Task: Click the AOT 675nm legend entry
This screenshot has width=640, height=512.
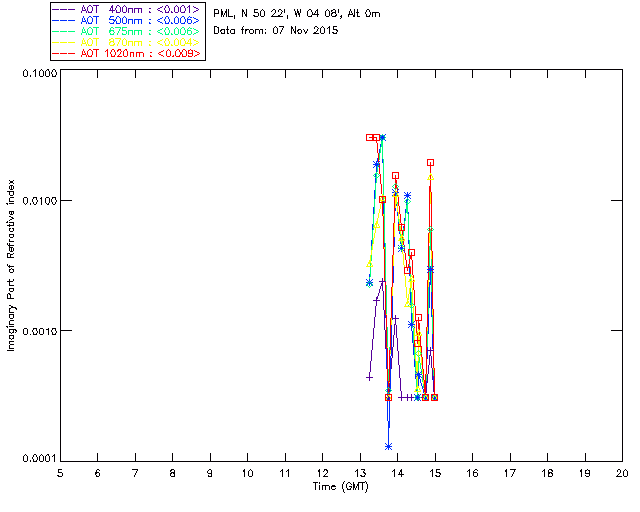Action: pyautogui.click(x=127, y=31)
